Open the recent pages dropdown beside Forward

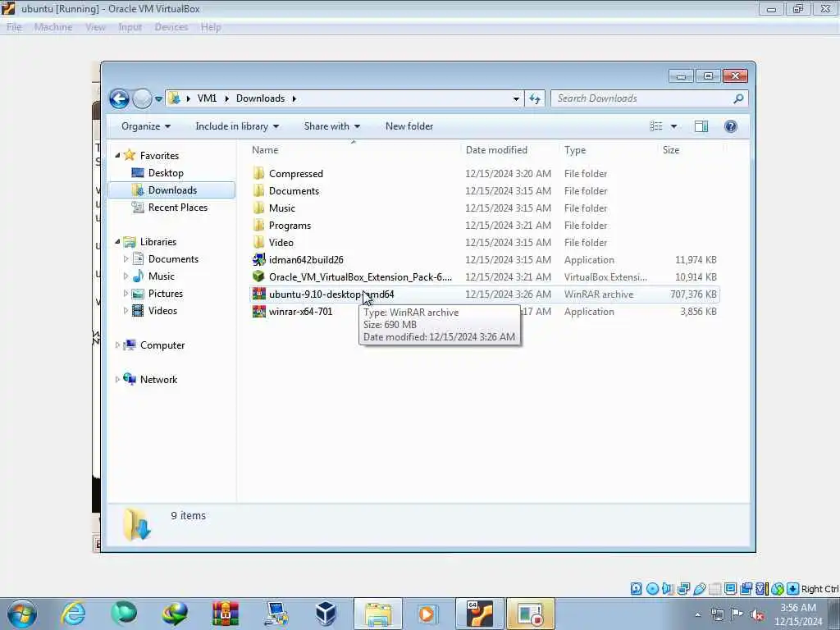[x=158, y=99]
